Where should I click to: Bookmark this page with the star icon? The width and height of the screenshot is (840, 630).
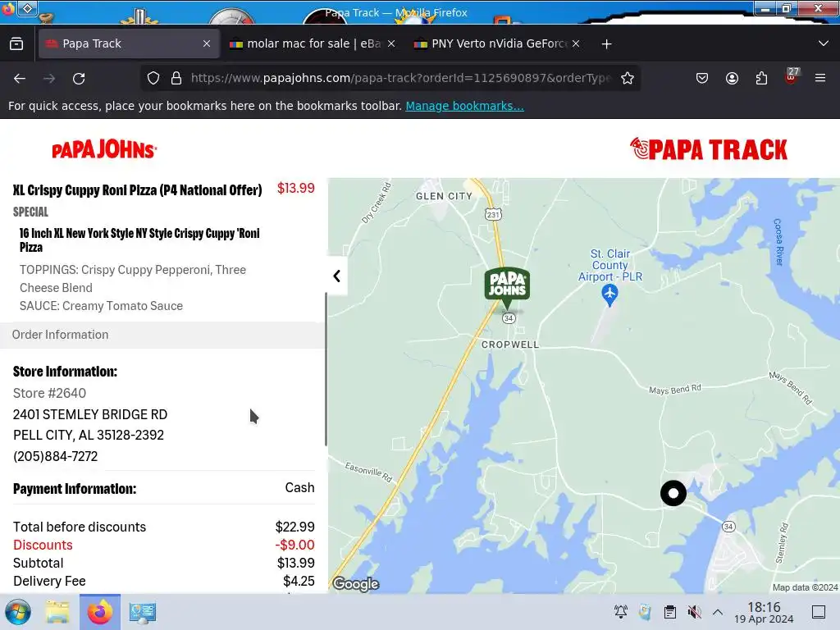coord(628,78)
